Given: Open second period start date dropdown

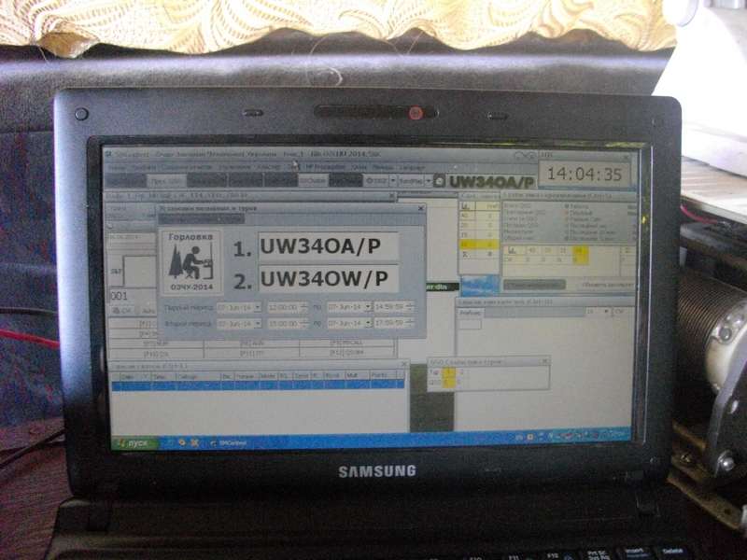Looking at the screenshot, I should 258,324.
